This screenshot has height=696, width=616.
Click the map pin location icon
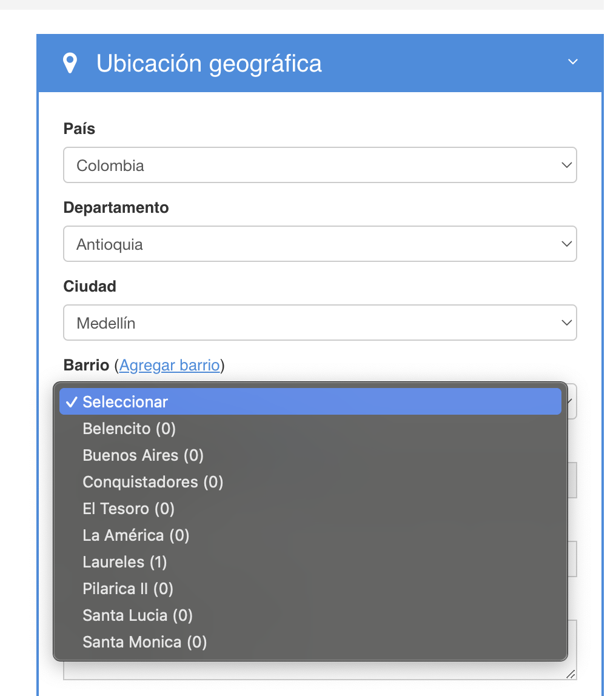(71, 61)
